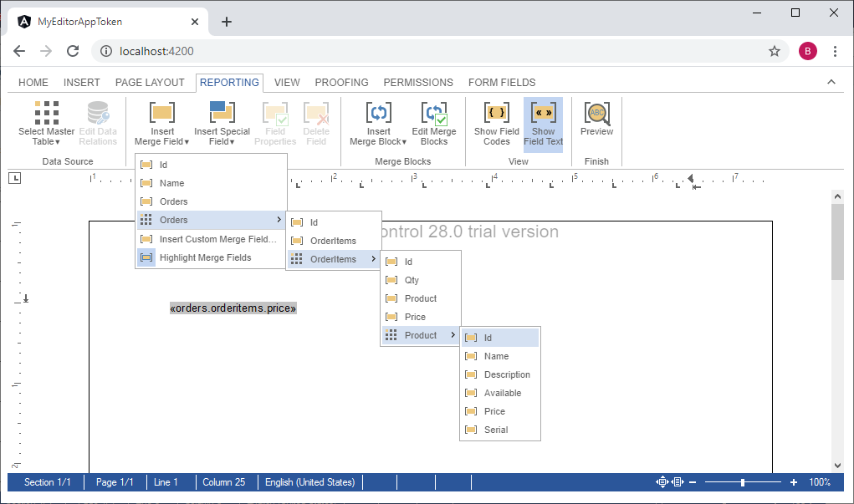
Task: Toggle Highlight Merge Fields
Action: pyautogui.click(x=212, y=258)
